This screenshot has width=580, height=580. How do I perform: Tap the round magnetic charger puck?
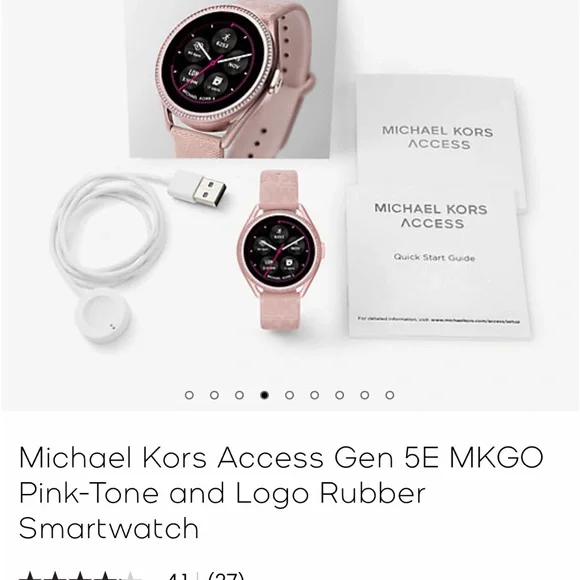(x=103, y=316)
